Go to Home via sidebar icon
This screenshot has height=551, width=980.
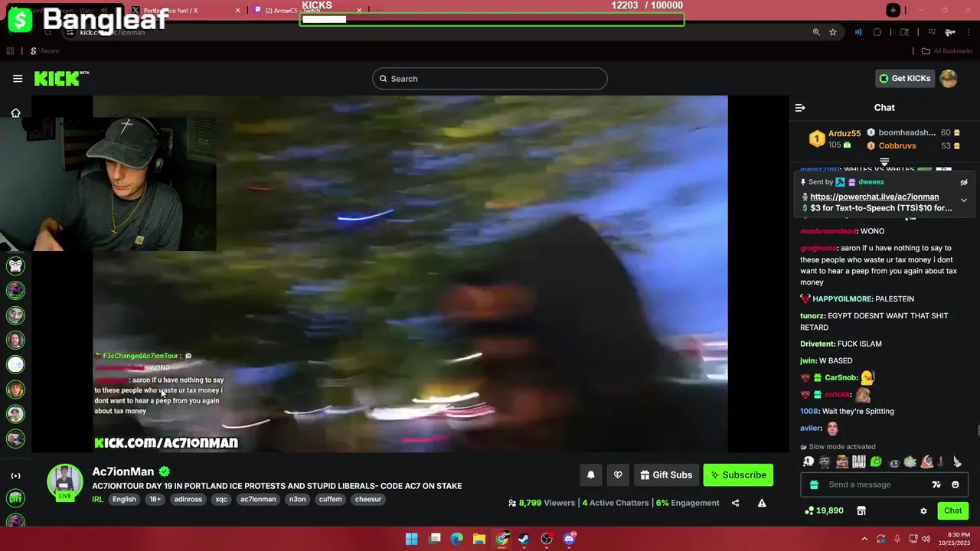15,113
